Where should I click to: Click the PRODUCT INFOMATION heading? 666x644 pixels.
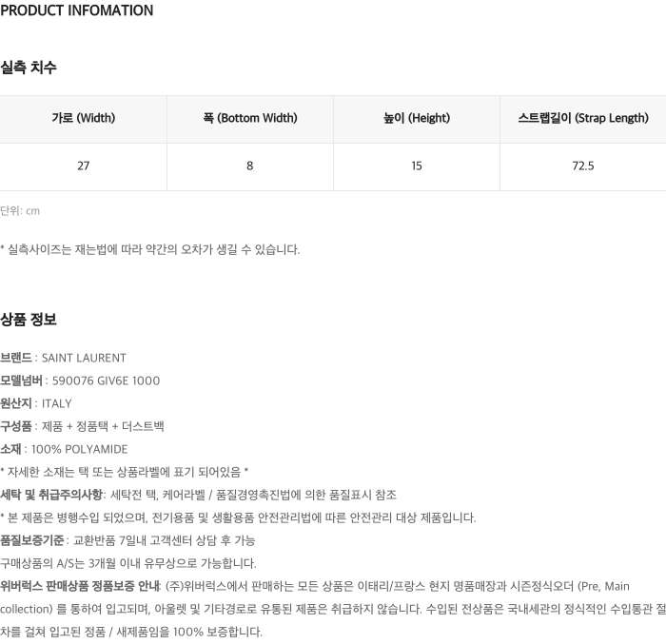pos(77,11)
